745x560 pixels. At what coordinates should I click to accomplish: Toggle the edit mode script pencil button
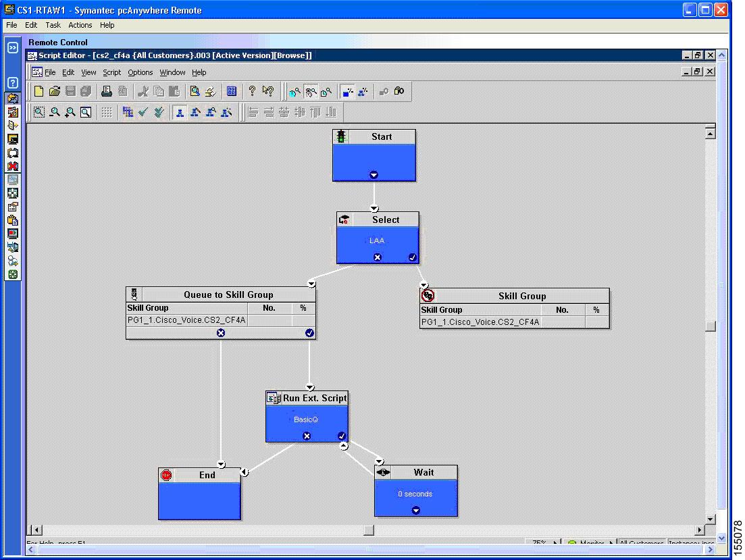(x=195, y=112)
